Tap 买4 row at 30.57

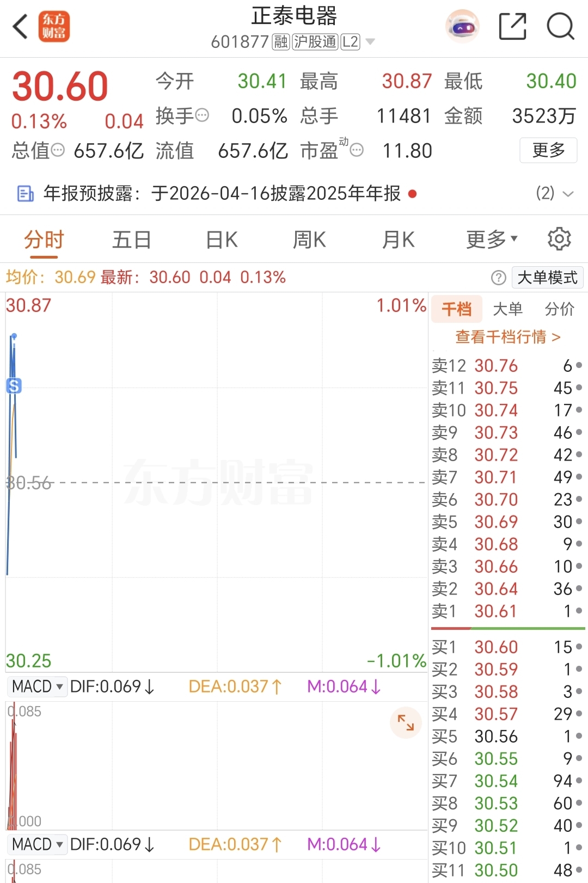(507, 714)
